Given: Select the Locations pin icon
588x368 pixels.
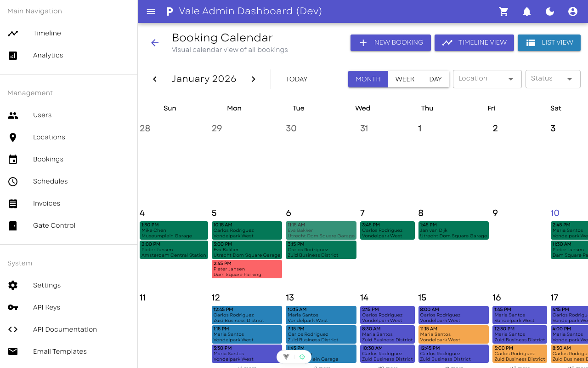Looking at the screenshot, I should point(13,137).
